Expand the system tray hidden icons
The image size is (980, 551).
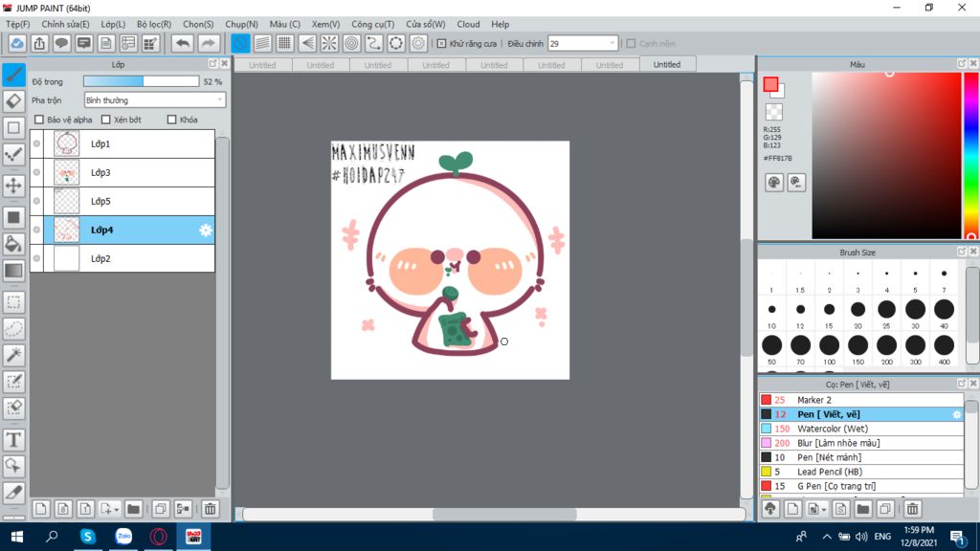tap(826, 537)
